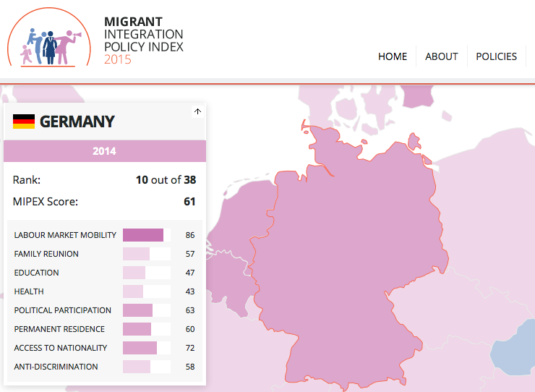Go to the ABOUT page
Viewport: 535px width, 392px height.
[441, 56]
